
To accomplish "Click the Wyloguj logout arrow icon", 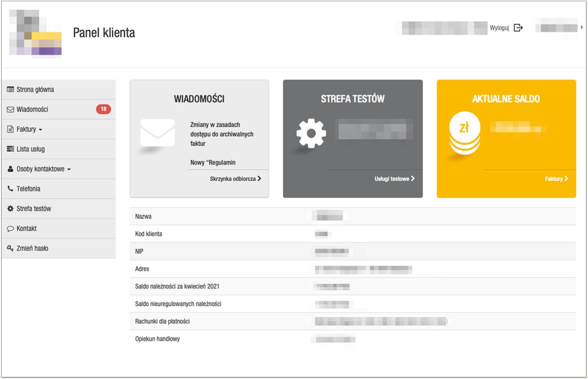I will click(x=518, y=28).
